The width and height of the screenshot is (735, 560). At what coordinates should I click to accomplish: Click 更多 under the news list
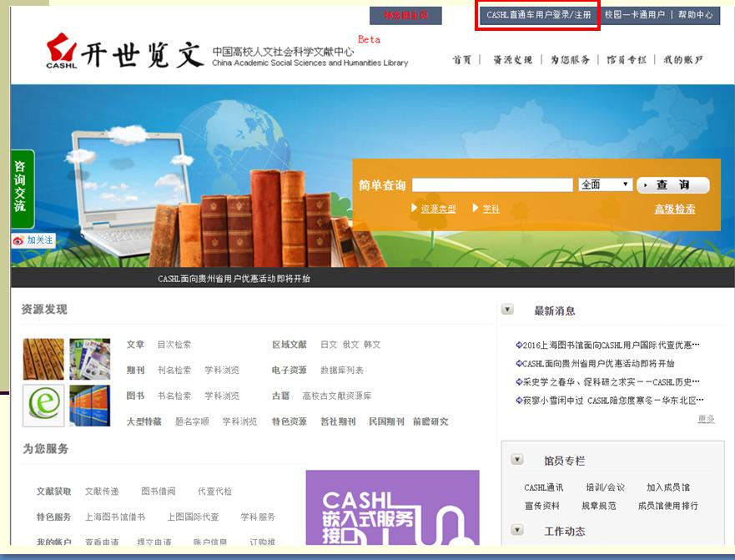706,419
